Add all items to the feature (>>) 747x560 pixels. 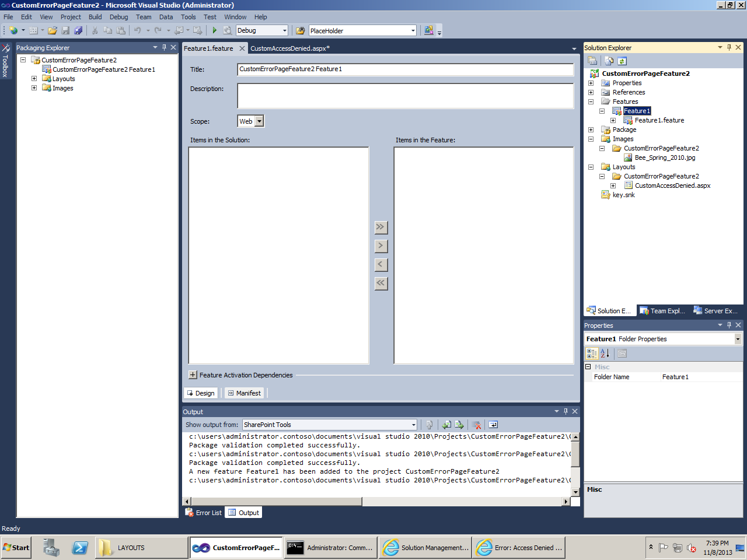point(381,227)
